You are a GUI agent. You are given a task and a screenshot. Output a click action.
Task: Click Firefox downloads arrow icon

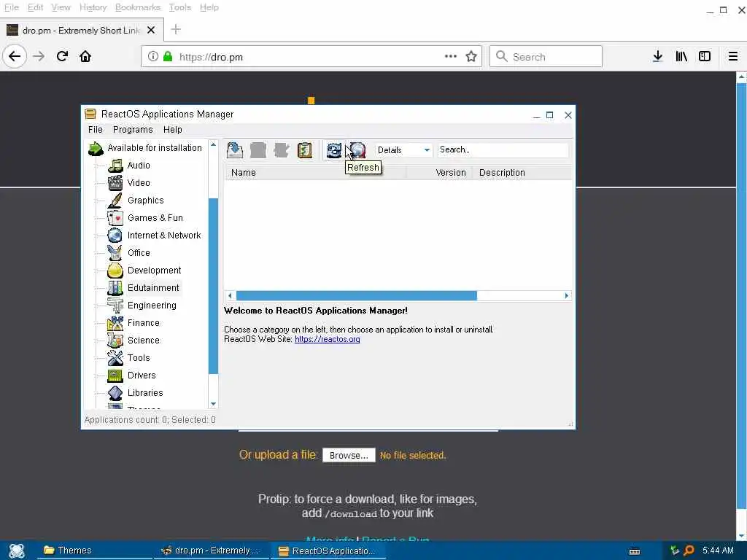click(x=657, y=56)
